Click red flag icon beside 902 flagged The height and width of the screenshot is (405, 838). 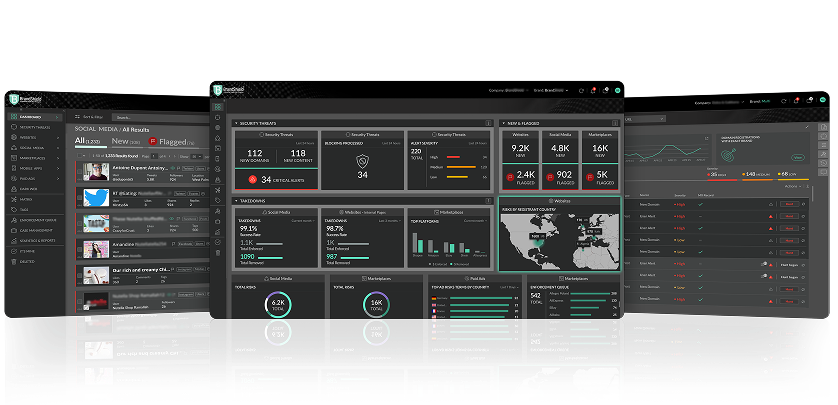(549, 176)
